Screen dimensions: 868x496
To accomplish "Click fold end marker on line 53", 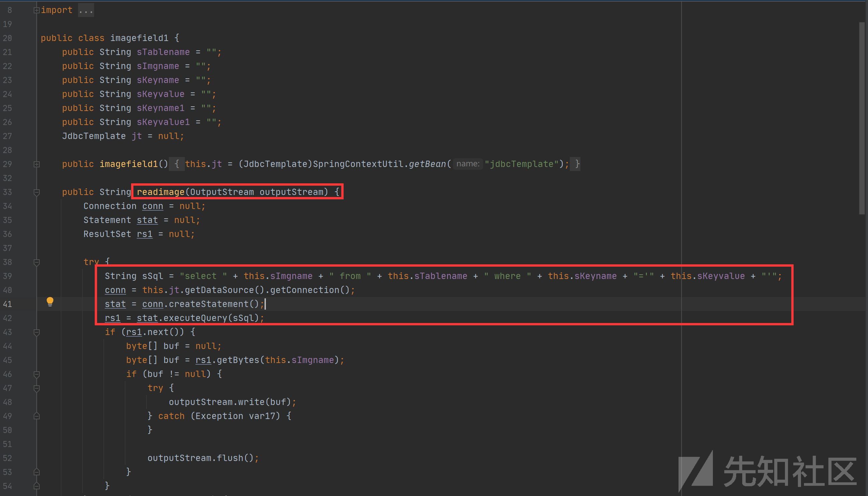I will coord(36,472).
